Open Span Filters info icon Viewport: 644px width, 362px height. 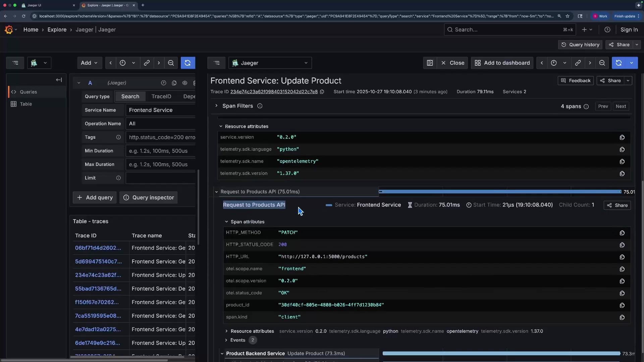click(260, 106)
